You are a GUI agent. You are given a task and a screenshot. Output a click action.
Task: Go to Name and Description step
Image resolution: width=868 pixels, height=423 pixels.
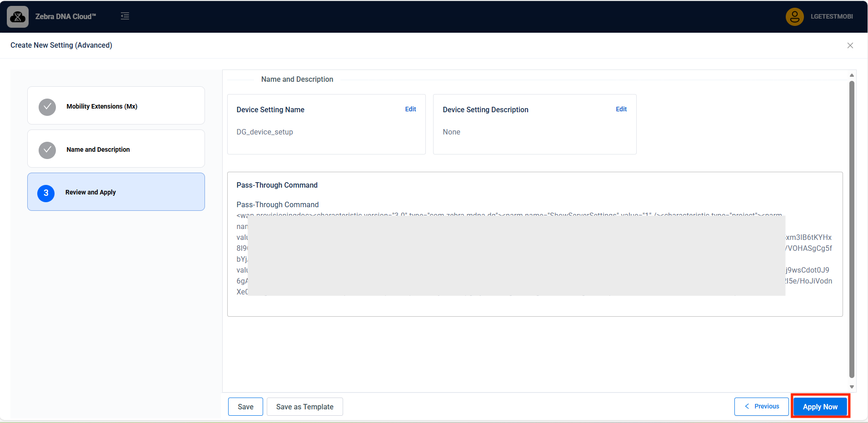98,149
